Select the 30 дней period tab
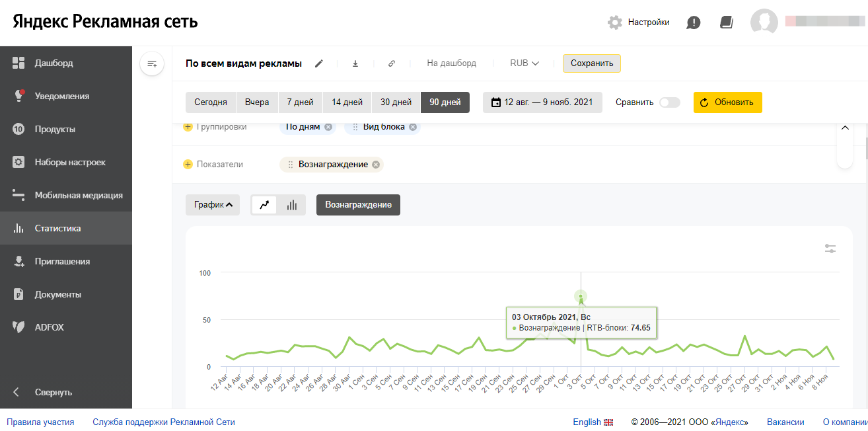Viewport: 868px width, 431px height. coord(396,102)
